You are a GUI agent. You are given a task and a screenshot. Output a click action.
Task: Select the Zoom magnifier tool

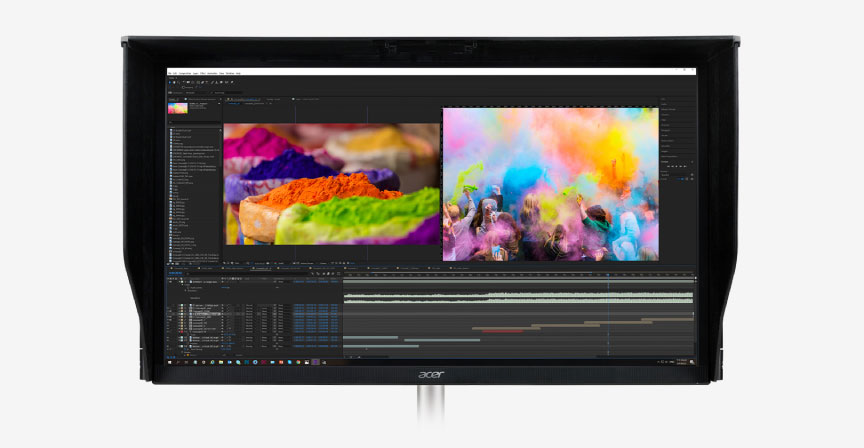tap(179, 83)
